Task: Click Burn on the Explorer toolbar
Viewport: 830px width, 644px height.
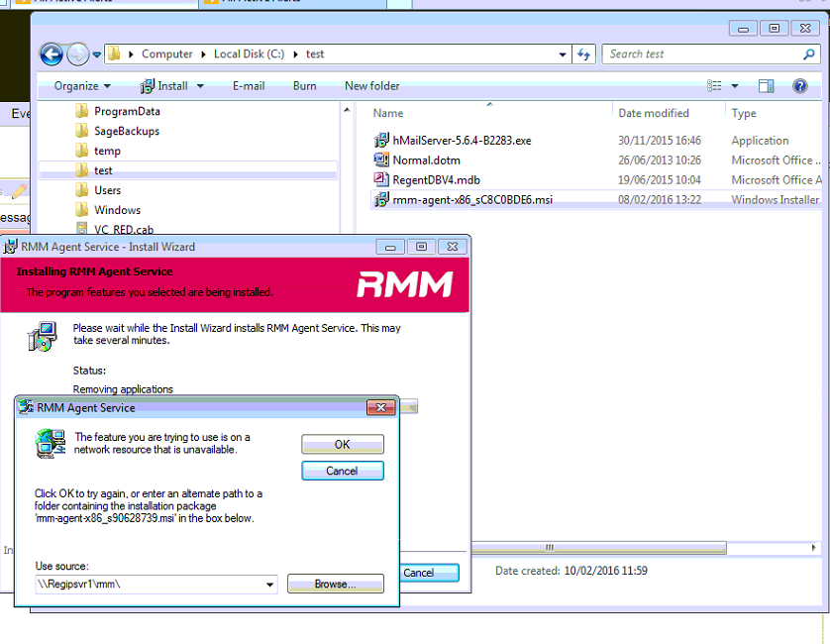Action: pos(305,86)
